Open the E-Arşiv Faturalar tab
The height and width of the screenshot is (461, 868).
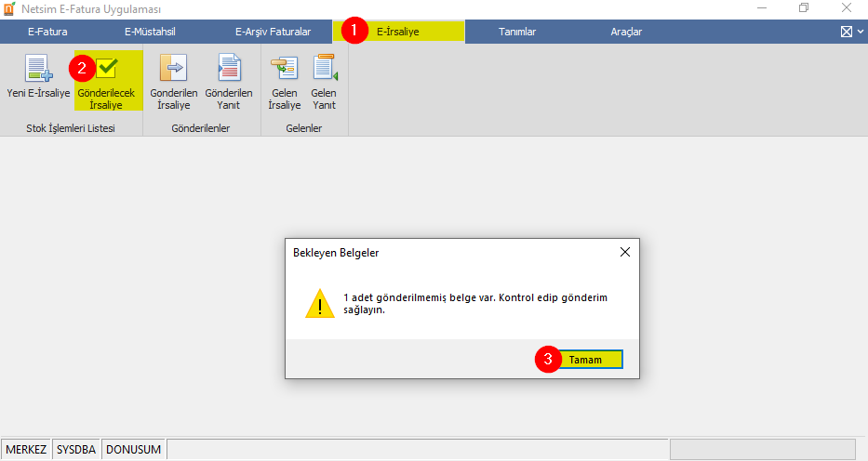pyautogui.click(x=273, y=32)
